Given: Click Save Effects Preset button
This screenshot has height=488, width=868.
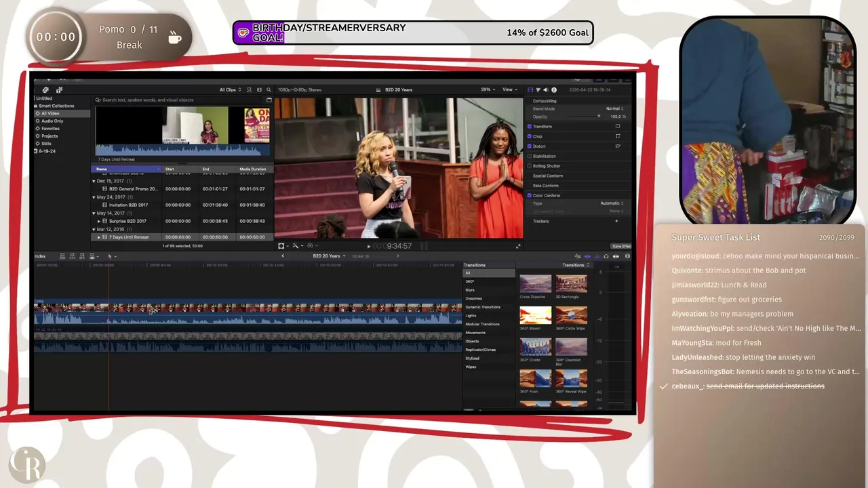Looking at the screenshot, I should pyautogui.click(x=621, y=246).
